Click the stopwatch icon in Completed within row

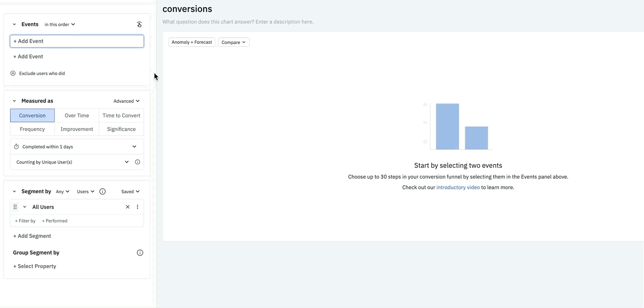click(x=16, y=147)
